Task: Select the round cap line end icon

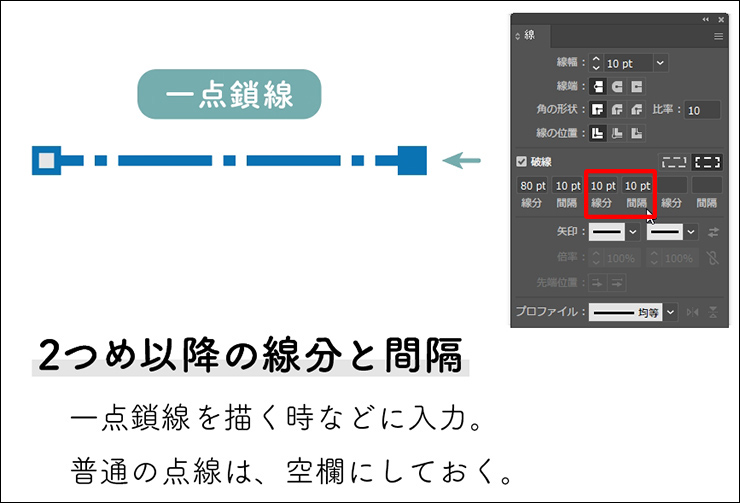Action: (x=617, y=87)
